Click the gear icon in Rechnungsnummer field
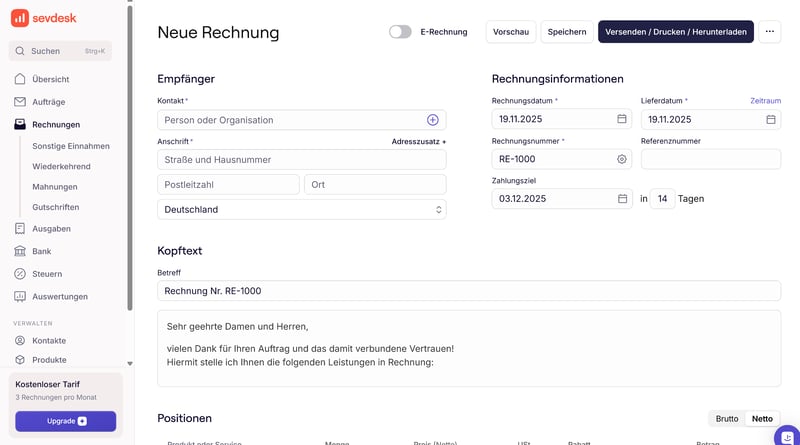This screenshot has width=800, height=445. pos(621,159)
